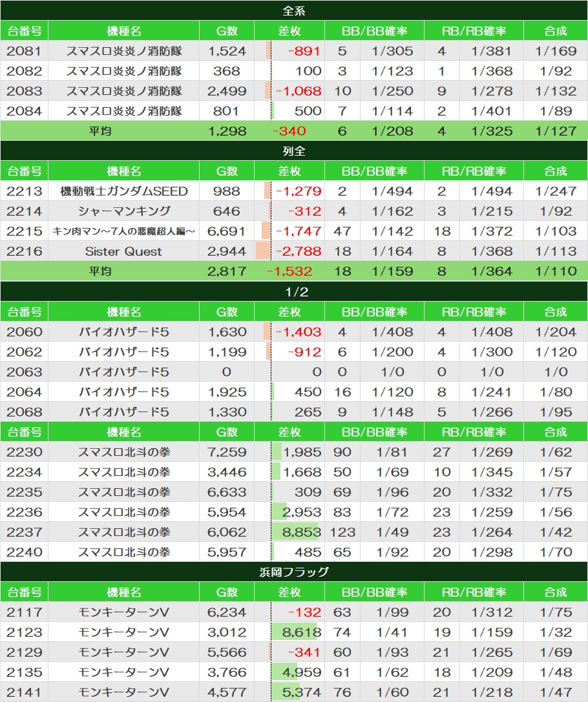The height and width of the screenshot is (702, 588).
Task: Select game count 2,499
Action: coord(227,91)
